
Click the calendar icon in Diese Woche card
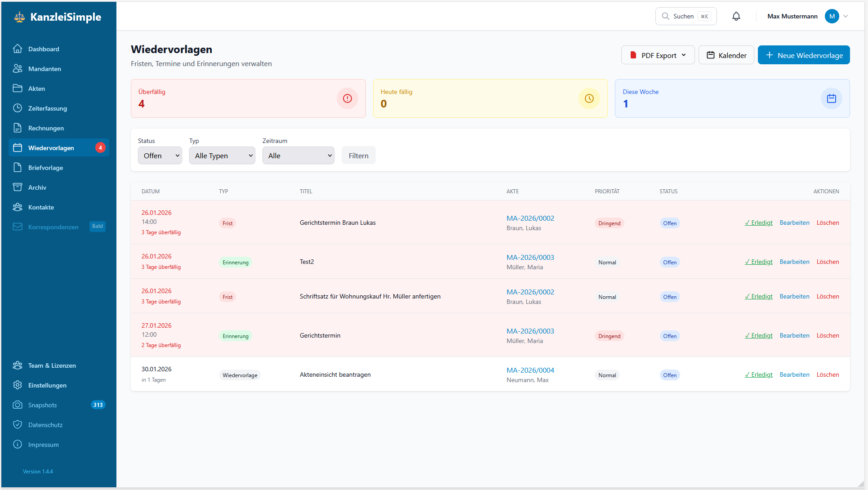point(831,98)
